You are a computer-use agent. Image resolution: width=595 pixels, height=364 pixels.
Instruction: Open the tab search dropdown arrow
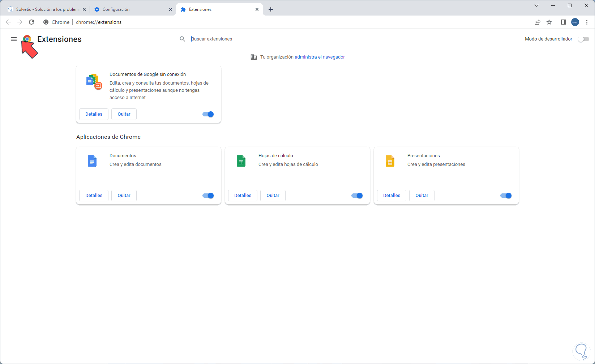(x=536, y=5)
